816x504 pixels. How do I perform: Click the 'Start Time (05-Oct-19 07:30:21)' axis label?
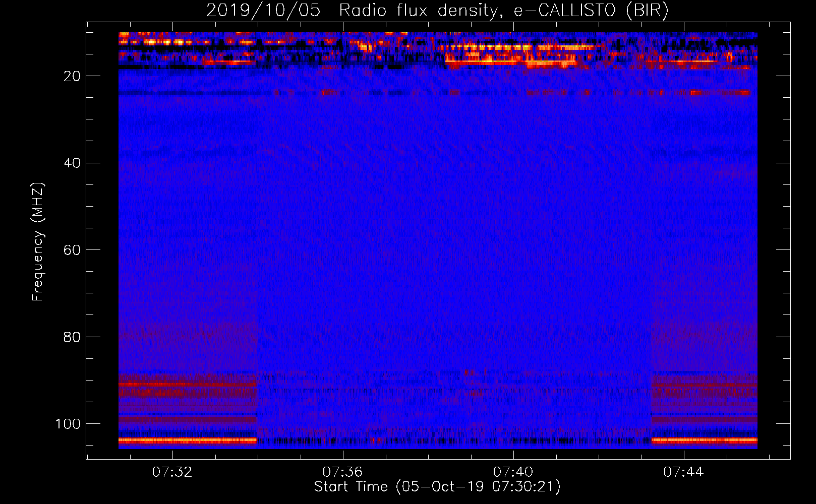click(x=437, y=487)
